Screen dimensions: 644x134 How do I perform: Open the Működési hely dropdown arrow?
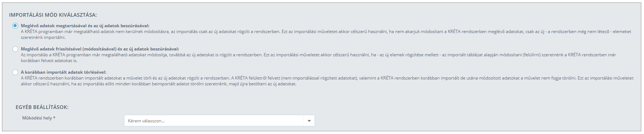pos(309,121)
